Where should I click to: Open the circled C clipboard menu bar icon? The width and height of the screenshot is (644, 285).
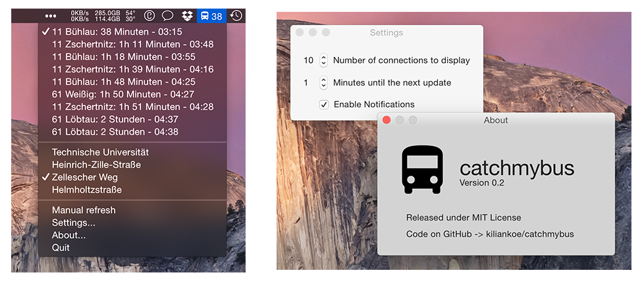click(x=149, y=16)
